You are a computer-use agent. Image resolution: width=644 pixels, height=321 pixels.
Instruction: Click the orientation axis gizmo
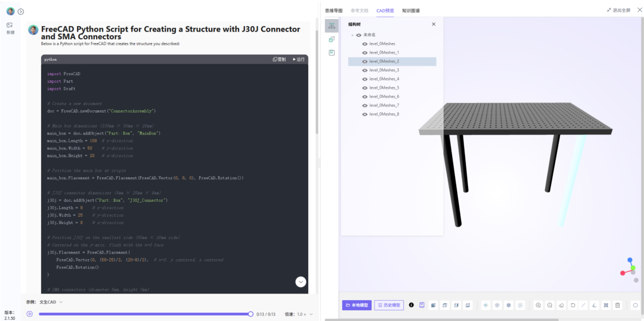630,269
